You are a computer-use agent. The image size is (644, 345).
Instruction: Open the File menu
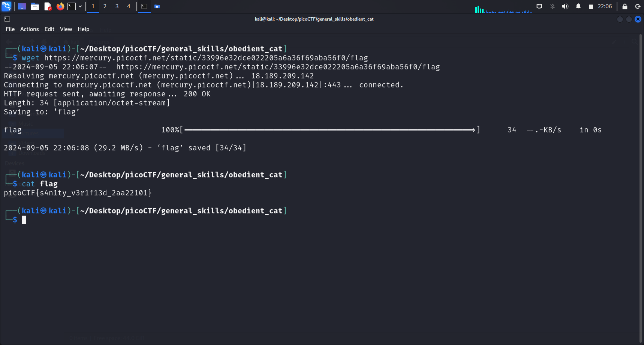(10, 29)
